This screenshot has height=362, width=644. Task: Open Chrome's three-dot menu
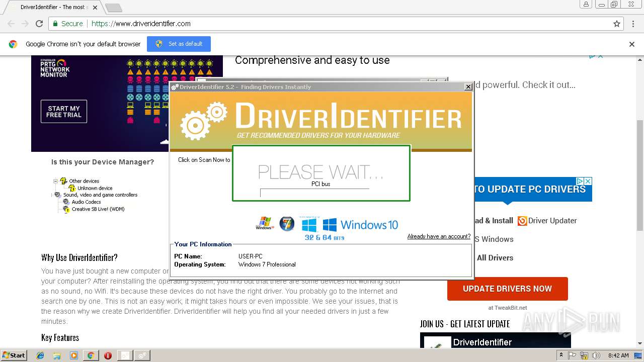(633, 24)
